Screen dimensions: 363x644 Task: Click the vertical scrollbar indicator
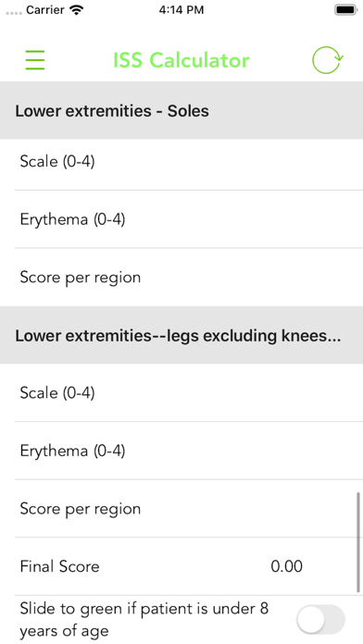click(358, 541)
